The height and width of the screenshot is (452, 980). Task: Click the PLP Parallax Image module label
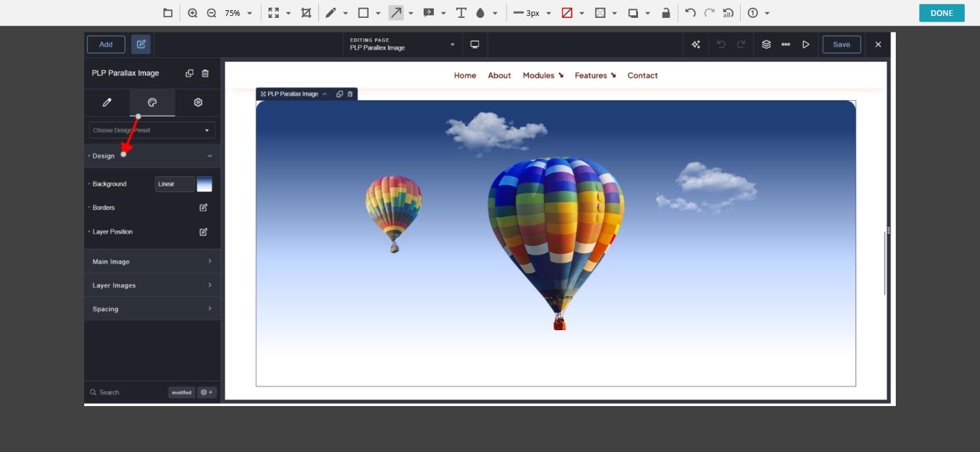(x=293, y=94)
